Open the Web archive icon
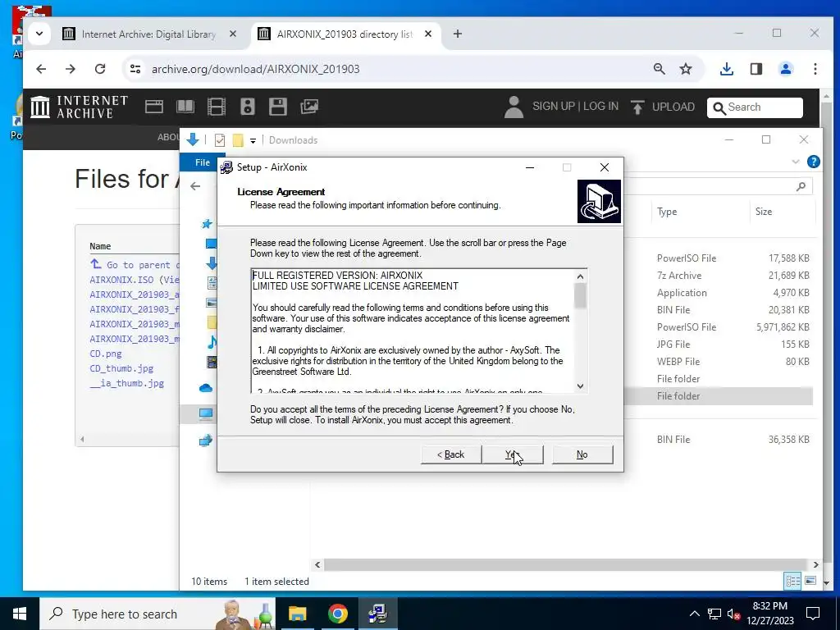The height and width of the screenshot is (630, 840). (x=153, y=107)
